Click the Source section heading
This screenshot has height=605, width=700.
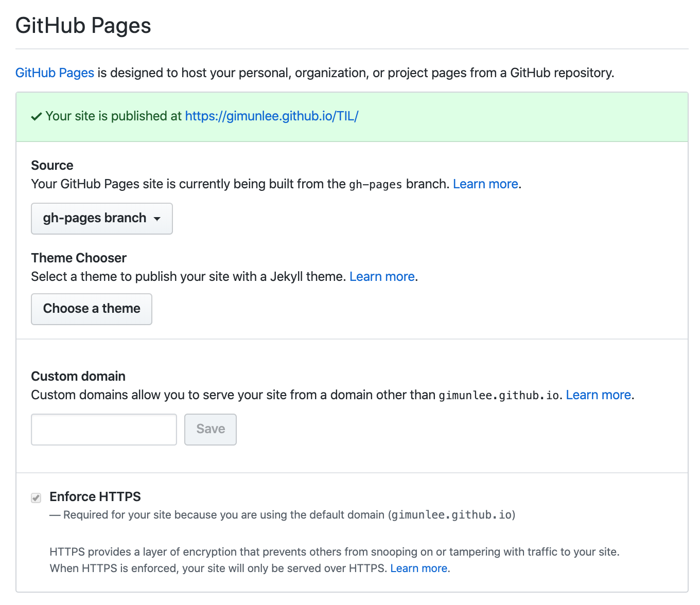[x=52, y=165]
